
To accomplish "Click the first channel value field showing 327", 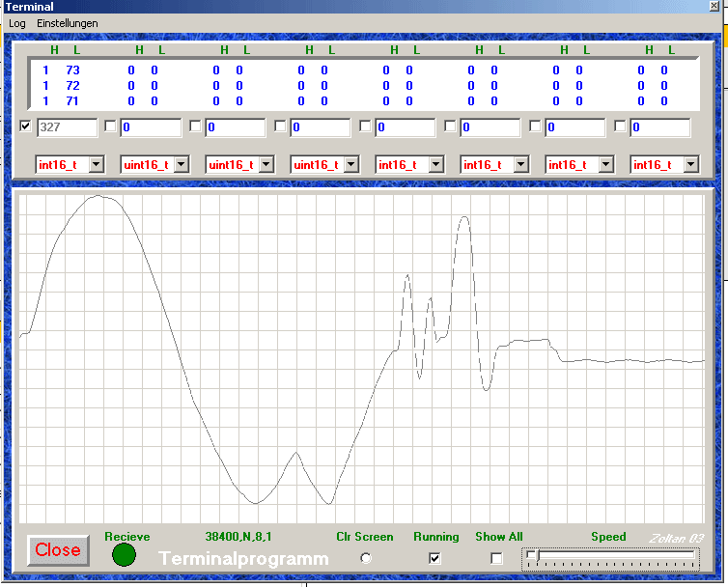I will tap(68, 127).
